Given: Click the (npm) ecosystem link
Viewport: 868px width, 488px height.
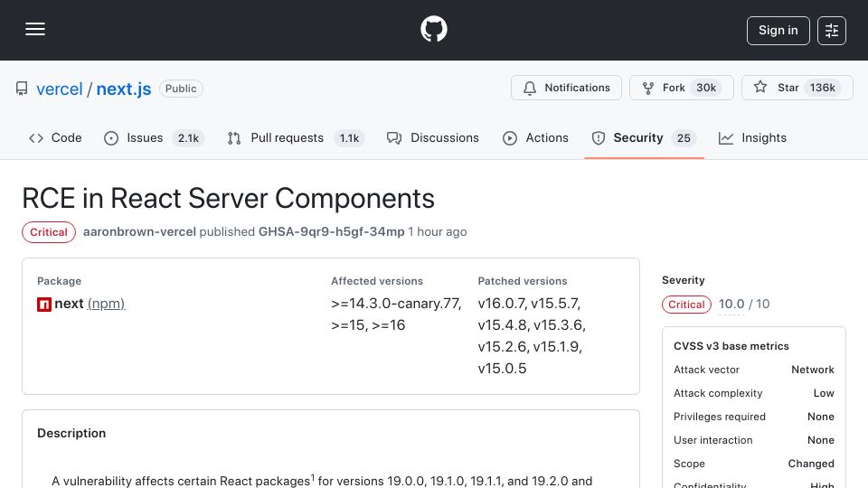Looking at the screenshot, I should (x=107, y=304).
